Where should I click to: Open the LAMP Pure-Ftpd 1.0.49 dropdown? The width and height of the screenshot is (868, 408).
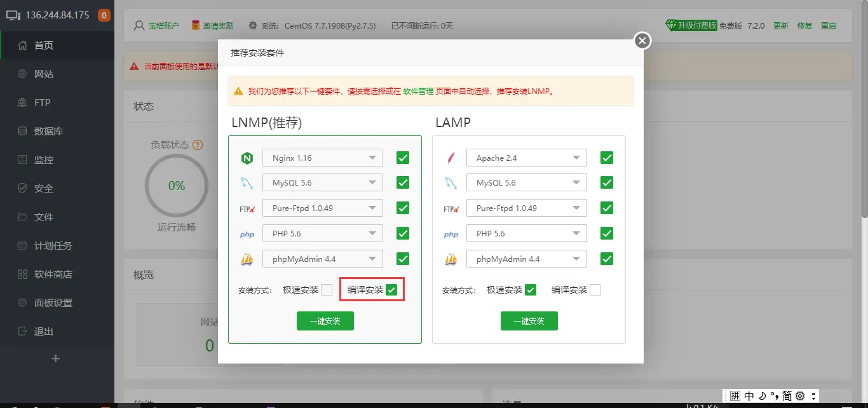point(527,208)
